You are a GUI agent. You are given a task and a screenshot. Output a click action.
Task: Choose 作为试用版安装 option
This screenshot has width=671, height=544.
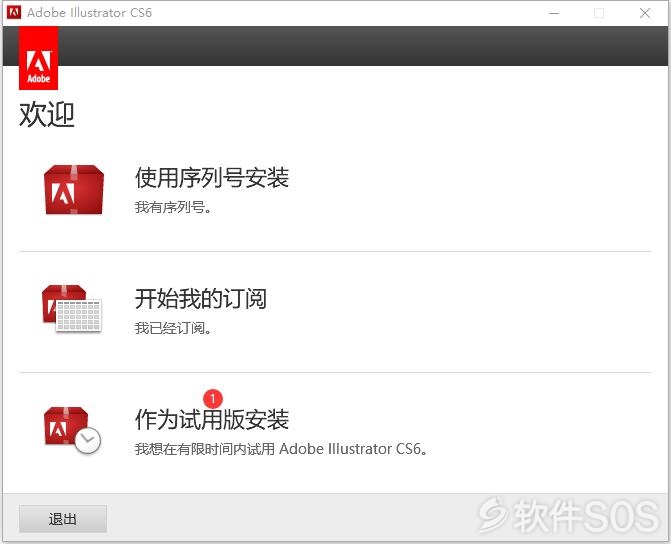(x=212, y=419)
